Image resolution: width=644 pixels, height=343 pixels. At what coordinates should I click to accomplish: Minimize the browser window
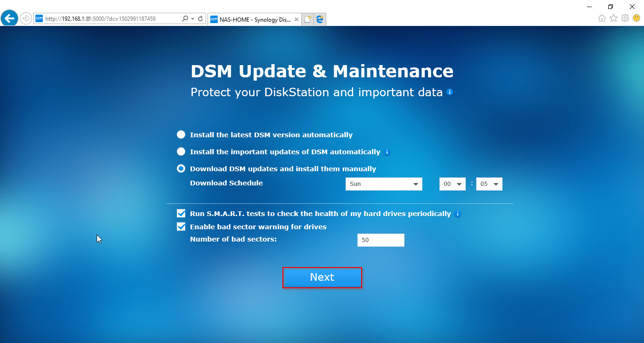coord(589,6)
